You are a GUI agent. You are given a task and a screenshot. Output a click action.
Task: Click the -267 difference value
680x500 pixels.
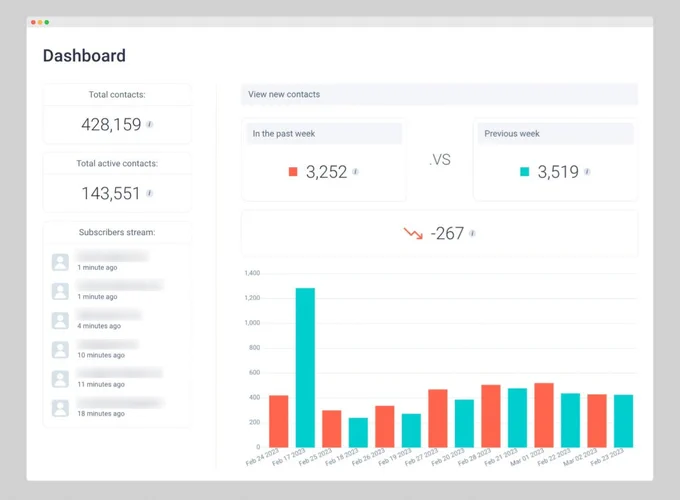click(447, 234)
